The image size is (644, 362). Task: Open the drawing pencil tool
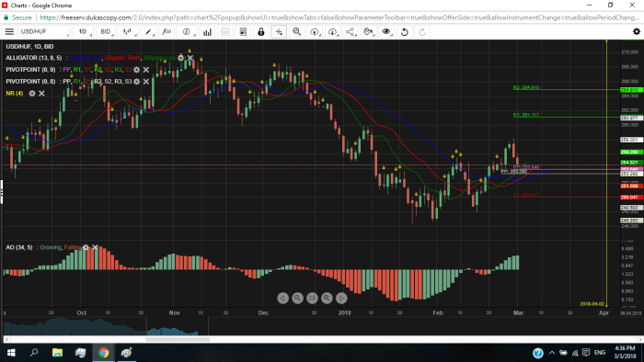coord(148,31)
